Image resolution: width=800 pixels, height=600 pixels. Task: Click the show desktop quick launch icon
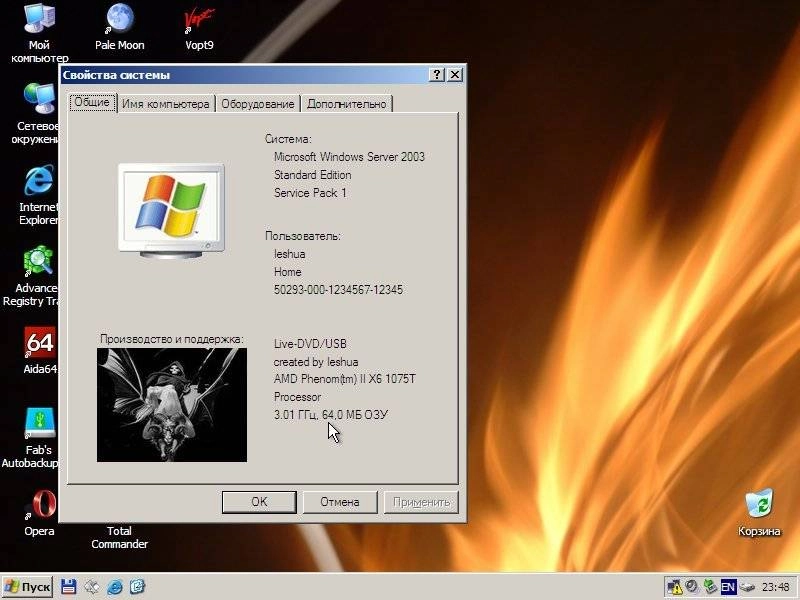pyautogui.click(x=92, y=587)
